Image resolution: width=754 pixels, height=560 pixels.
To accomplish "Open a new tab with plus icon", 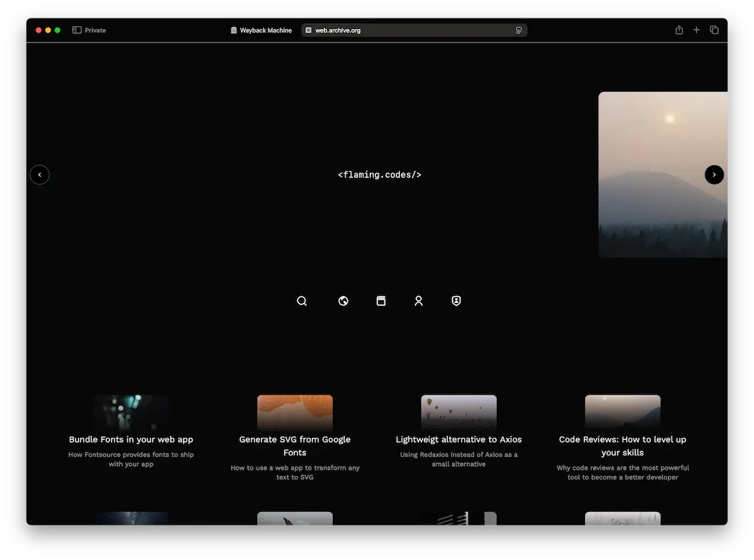I will pyautogui.click(x=696, y=30).
